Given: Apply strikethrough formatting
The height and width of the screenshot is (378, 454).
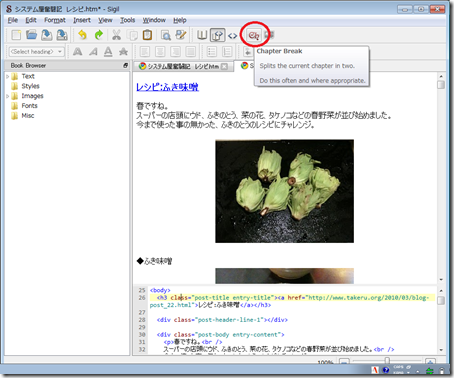Looking at the screenshot, I should coord(123,52).
